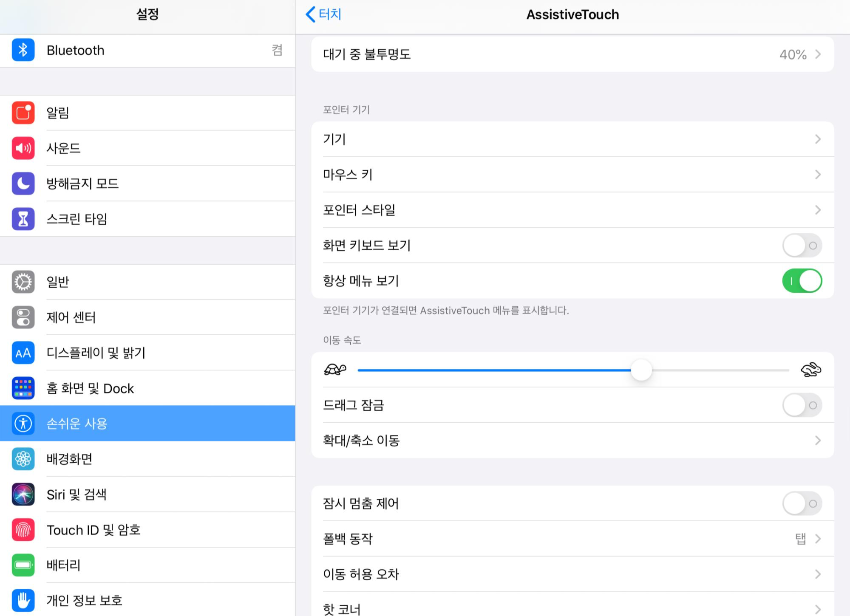The height and width of the screenshot is (616, 850).
Task: Select the 방해금지 모드 moon icon
Action: coord(23,184)
